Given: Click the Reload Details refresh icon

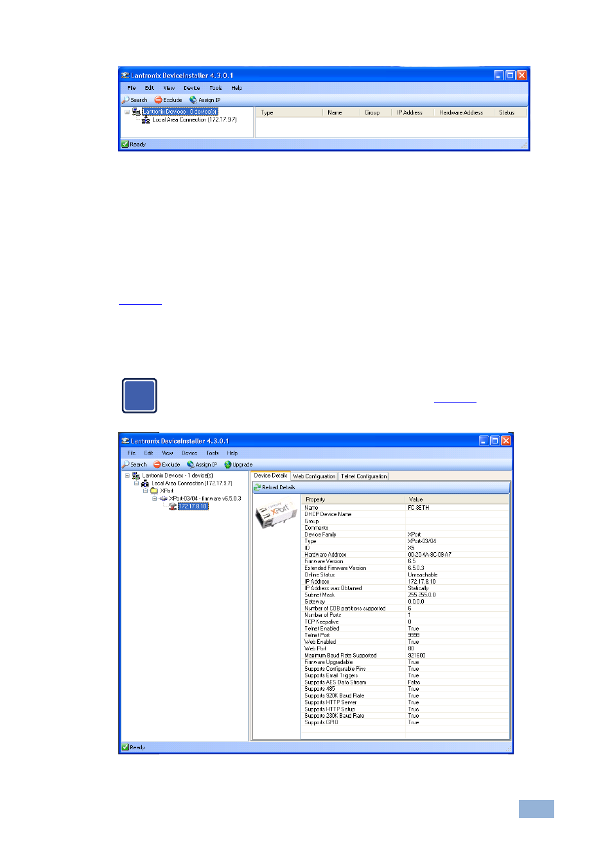Looking at the screenshot, I should (258, 488).
